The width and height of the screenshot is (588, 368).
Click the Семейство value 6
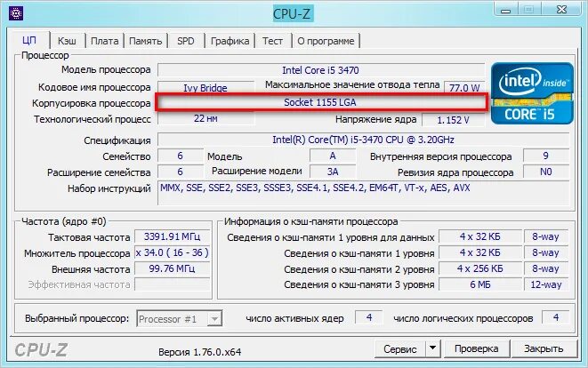point(180,156)
